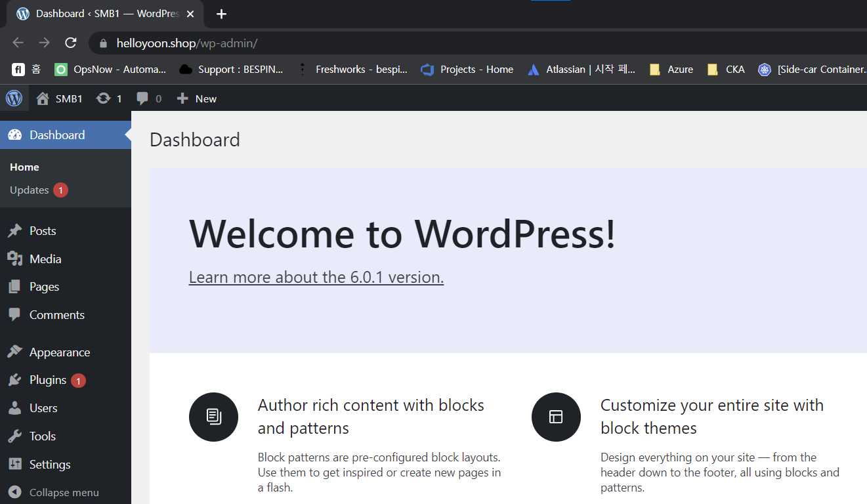Open the comments bubble icon in admin bar
The height and width of the screenshot is (504, 867).
point(142,99)
